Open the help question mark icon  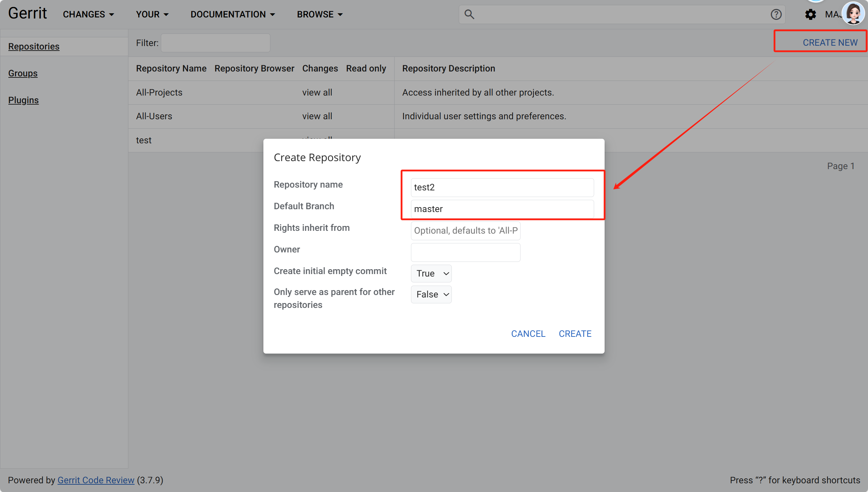click(x=776, y=14)
